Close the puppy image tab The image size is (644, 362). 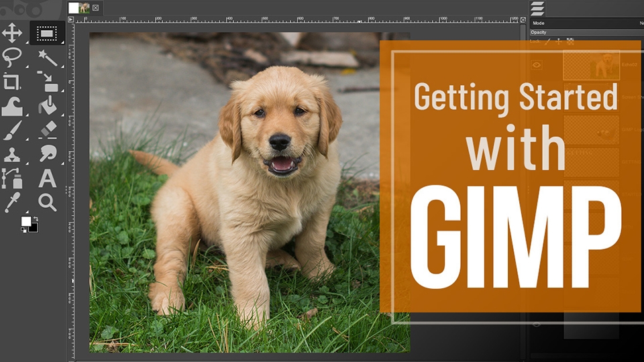pos(95,8)
